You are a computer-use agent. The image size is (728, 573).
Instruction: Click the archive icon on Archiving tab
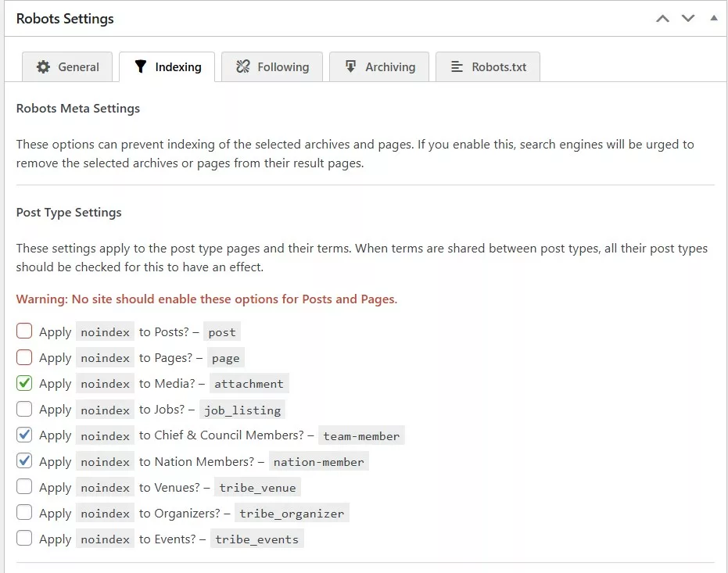pos(351,67)
